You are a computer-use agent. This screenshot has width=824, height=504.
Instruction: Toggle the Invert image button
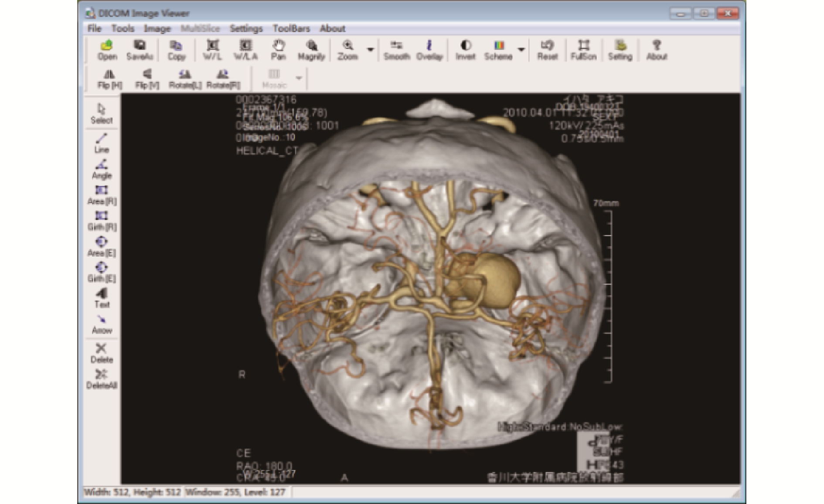click(x=465, y=50)
